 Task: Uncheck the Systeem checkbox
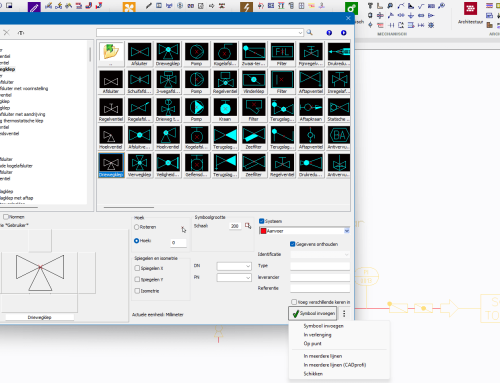(x=262, y=221)
